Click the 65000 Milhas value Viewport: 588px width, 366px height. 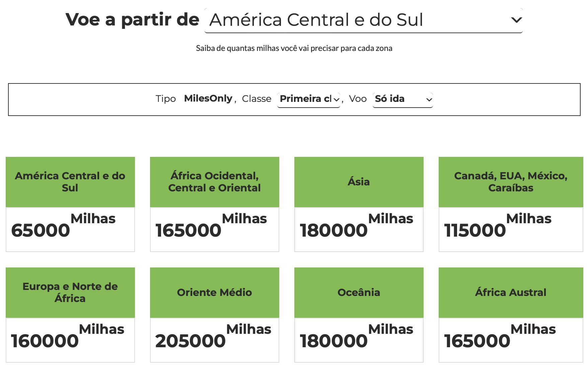(x=63, y=226)
